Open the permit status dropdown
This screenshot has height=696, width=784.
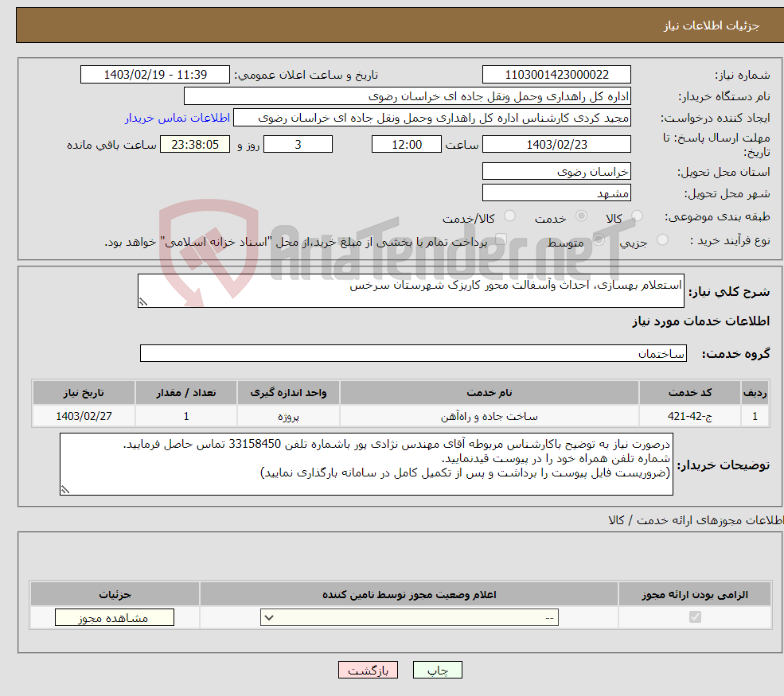pos(409,617)
